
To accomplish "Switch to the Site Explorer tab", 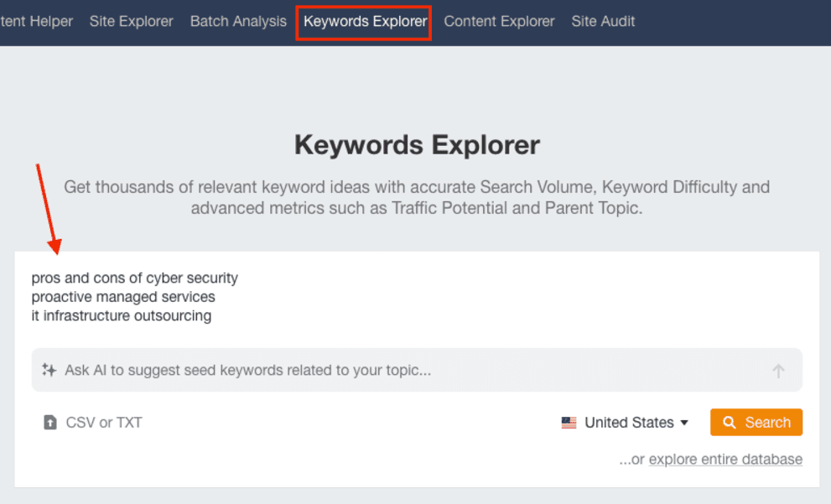I will point(131,21).
